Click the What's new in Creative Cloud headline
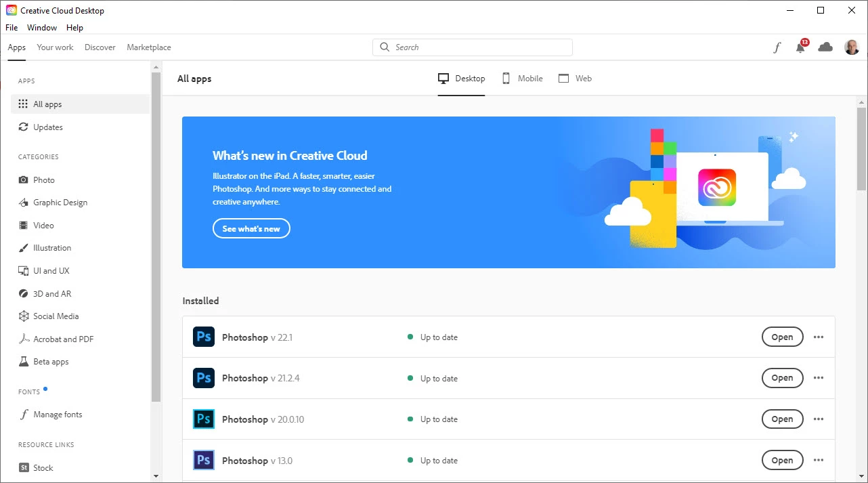This screenshot has height=483, width=868. point(290,156)
